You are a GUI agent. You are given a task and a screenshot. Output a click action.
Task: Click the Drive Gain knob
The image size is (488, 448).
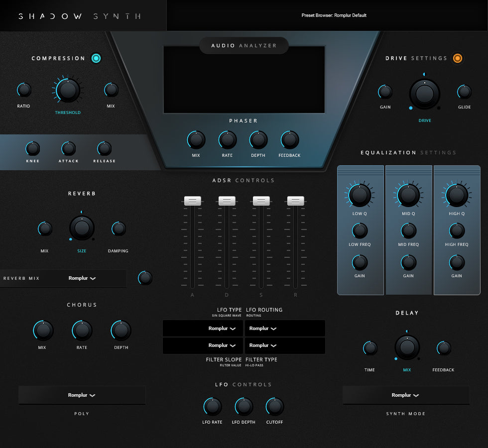point(385,92)
